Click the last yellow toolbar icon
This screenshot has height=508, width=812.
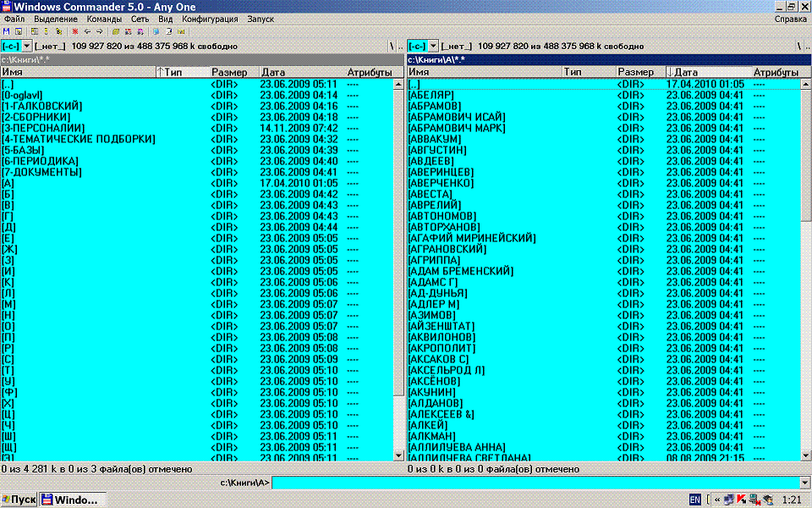181,31
